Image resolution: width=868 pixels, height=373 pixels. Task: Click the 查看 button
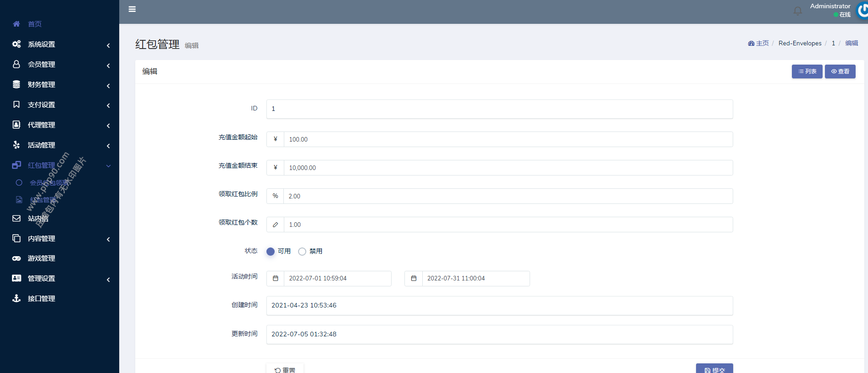pyautogui.click(x=840, y=71)
